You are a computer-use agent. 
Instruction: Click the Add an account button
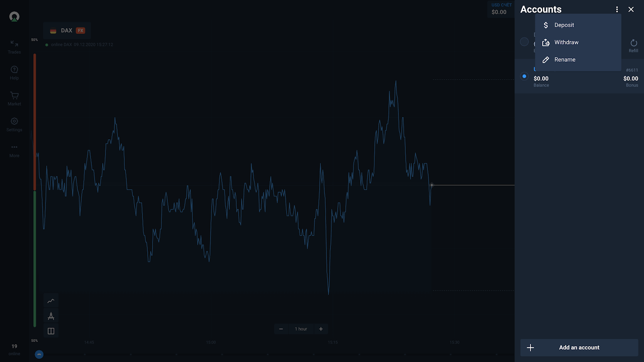coord(579,348)
